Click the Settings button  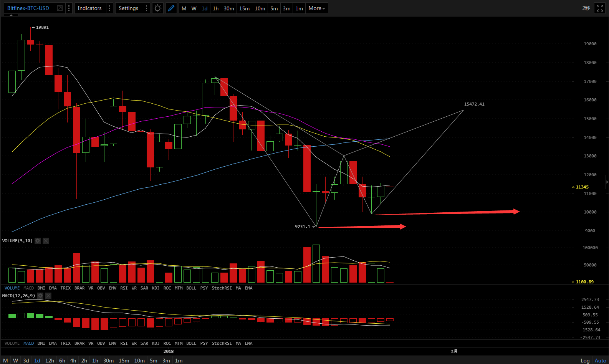[128, 8]
